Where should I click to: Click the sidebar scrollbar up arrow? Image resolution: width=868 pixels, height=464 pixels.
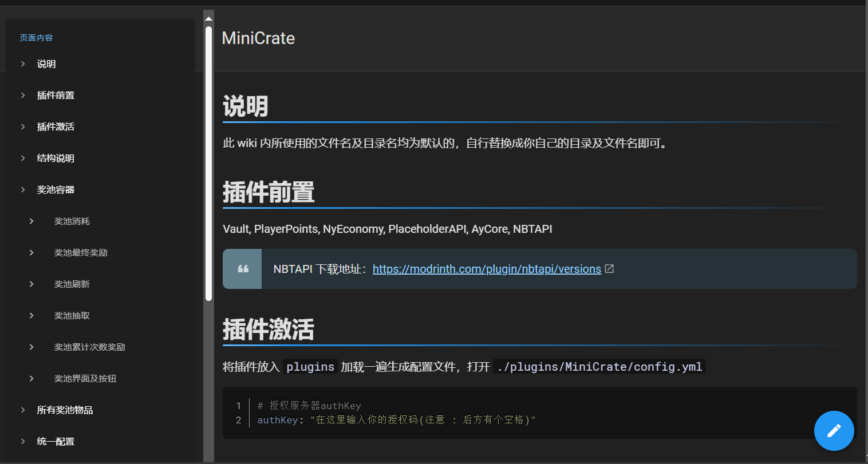208,18
